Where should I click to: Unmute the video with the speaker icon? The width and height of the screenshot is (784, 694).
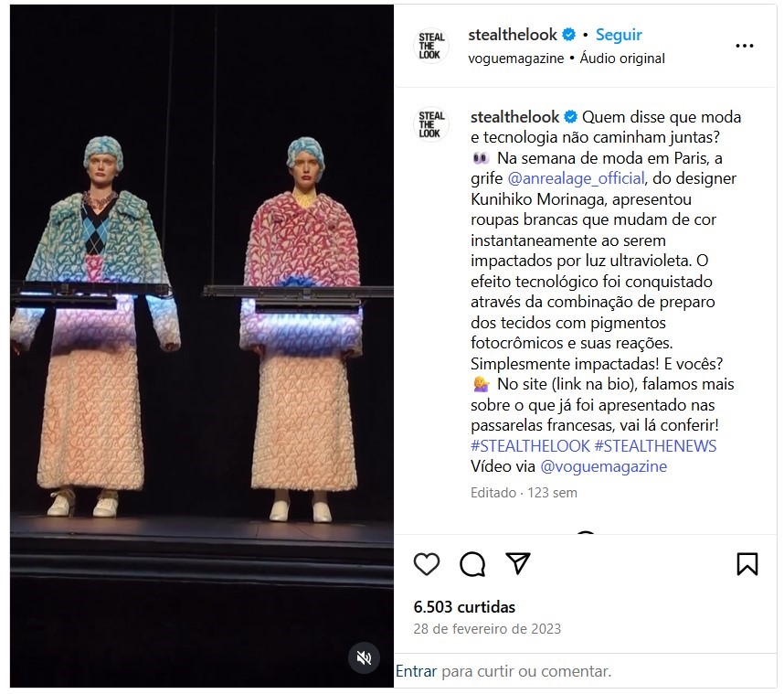(364, 657)
